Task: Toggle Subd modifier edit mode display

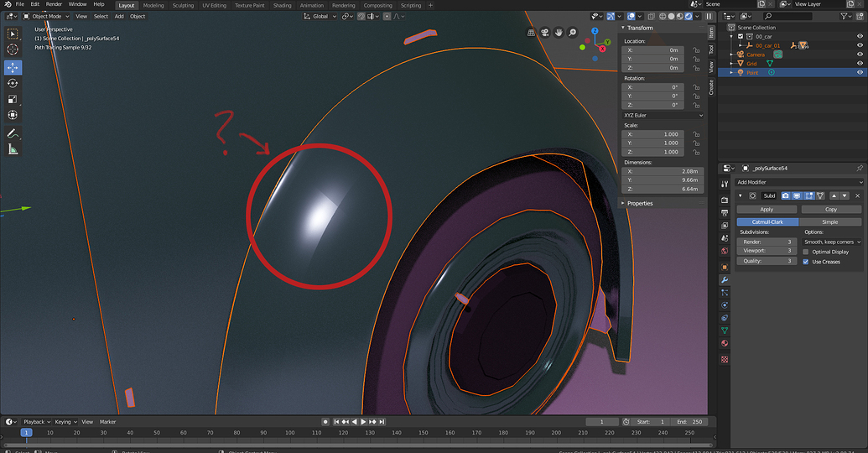Action: 808,195
